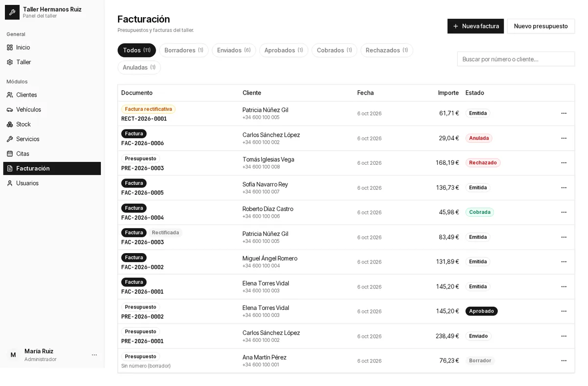Screen dimensions: 588x386
Task: Select document FAC-2026-0006
Action: (x=143, y=144)
